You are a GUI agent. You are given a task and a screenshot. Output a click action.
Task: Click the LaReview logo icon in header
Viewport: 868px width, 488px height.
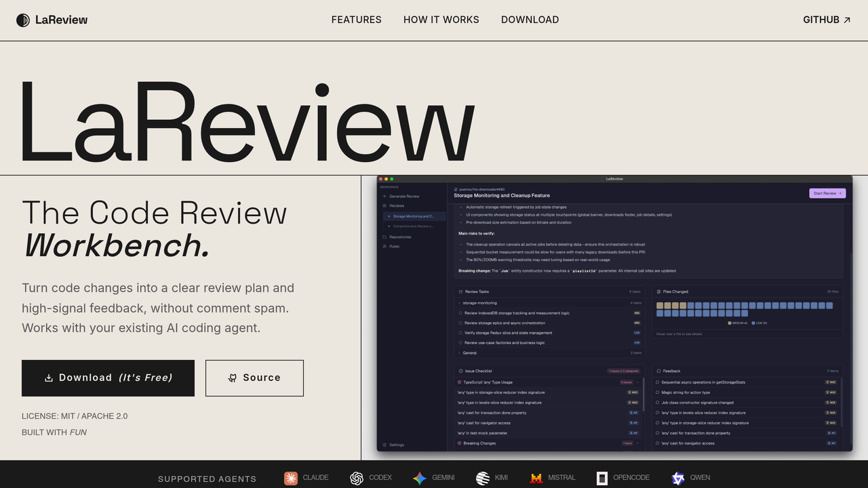23,20
